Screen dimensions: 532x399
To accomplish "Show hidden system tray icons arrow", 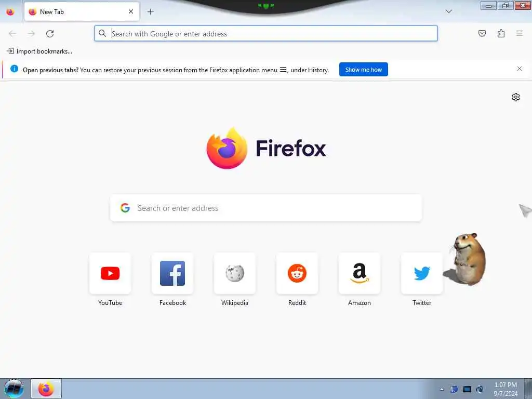I will (x=442, y=390).
